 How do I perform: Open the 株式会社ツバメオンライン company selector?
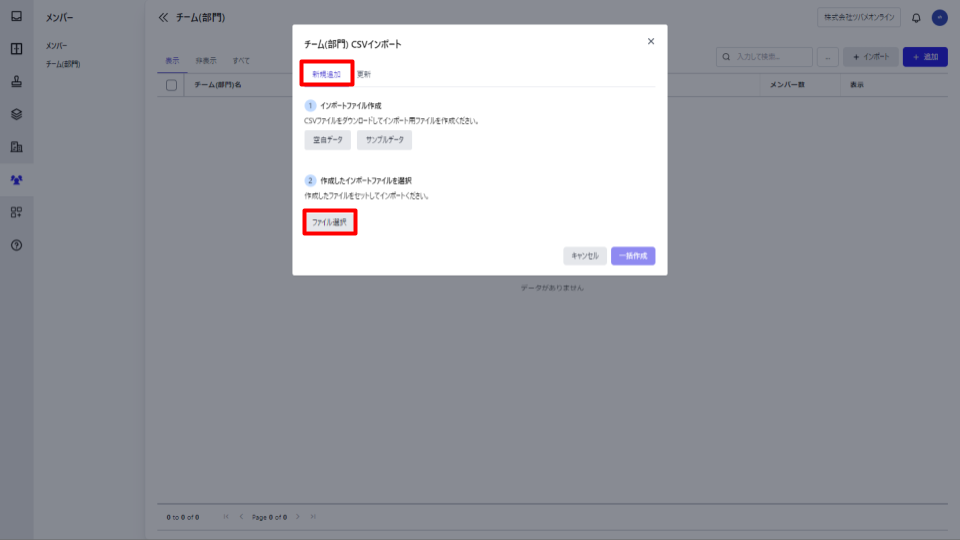pos(858,18)
